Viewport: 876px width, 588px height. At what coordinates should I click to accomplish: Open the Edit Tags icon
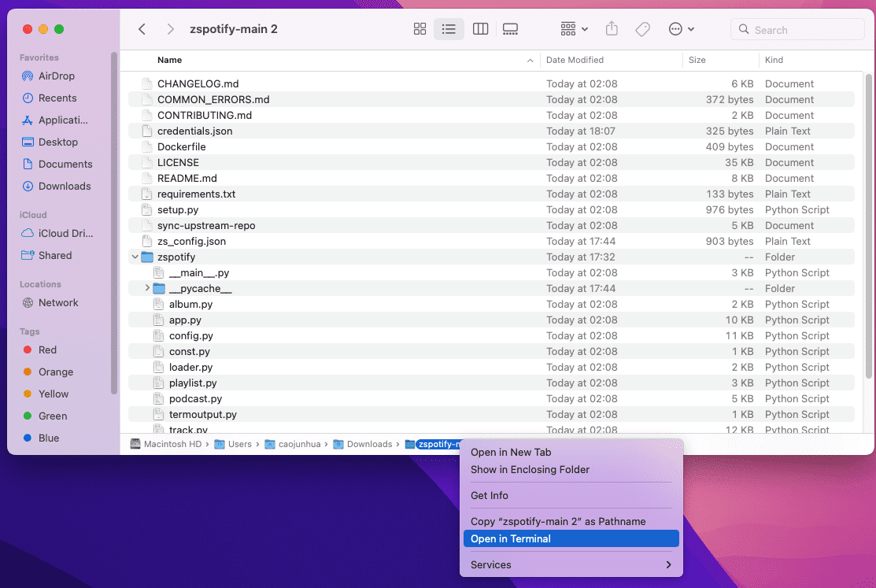click(x=642, y=28)
